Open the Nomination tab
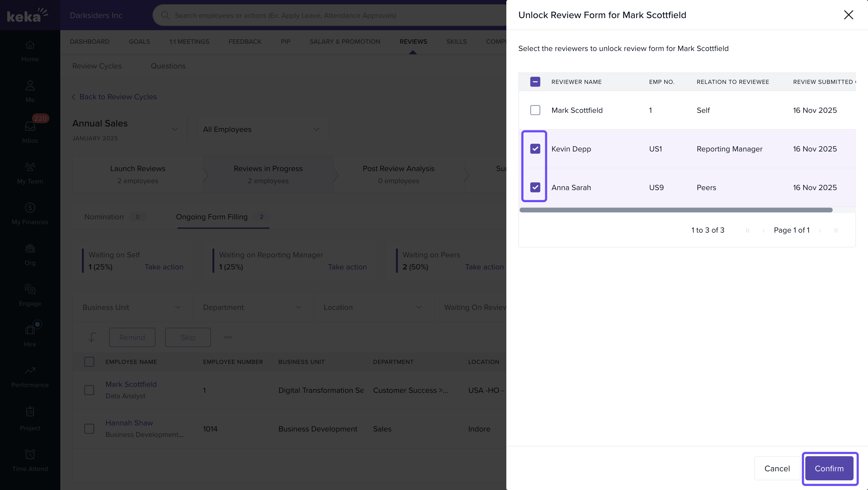868x490 pixels. 104,217
